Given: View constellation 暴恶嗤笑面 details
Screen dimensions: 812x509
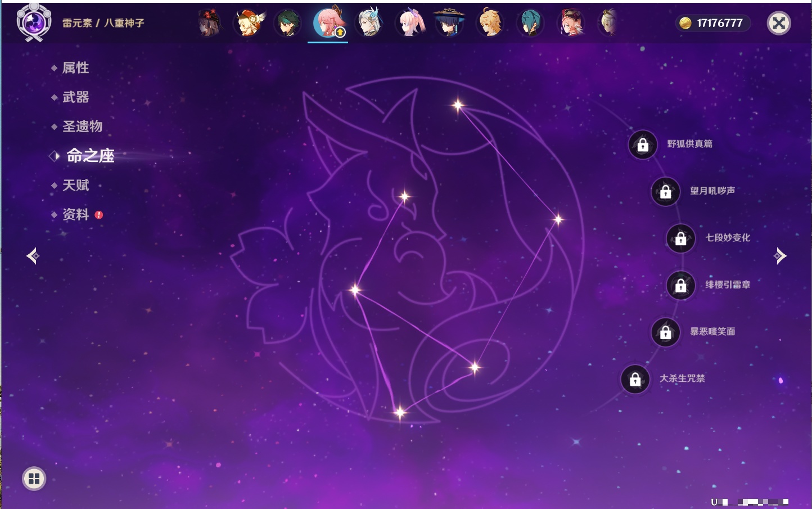Looking at the screenshot, I should pyautogui.click(x=712, y=331).
